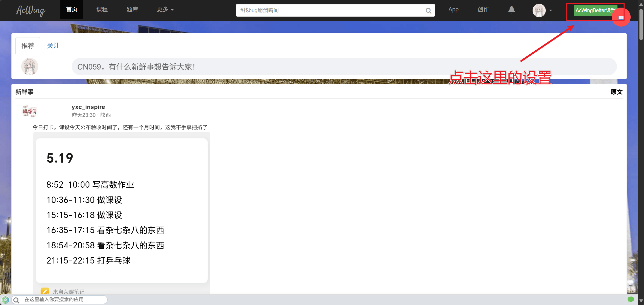This screenshot has height=305, width=644.
Task: Expand the account dropdown caret
Action: click(551, 10)
